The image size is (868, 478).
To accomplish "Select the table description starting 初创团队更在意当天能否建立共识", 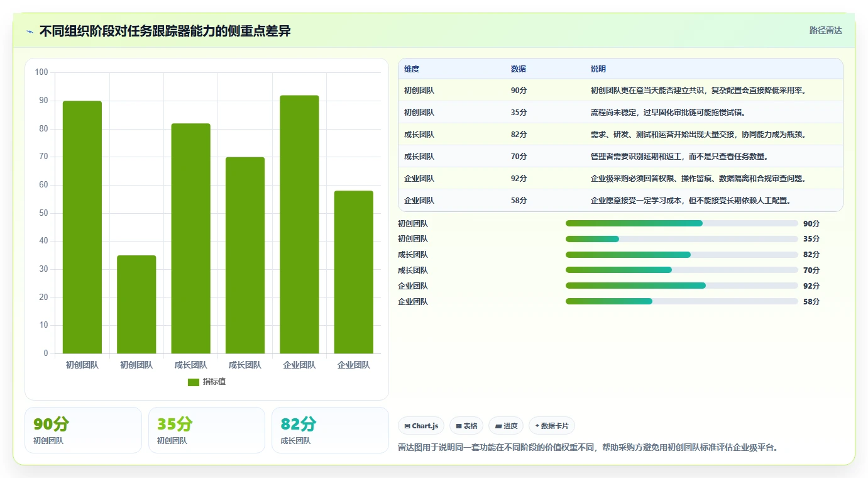I will (x=698, y=91).
